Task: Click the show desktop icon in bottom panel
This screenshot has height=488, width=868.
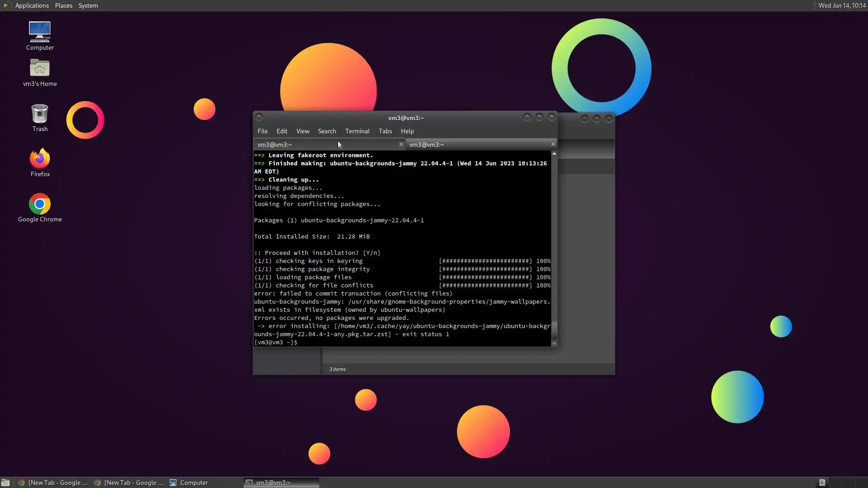Action: tap(5, 483)
